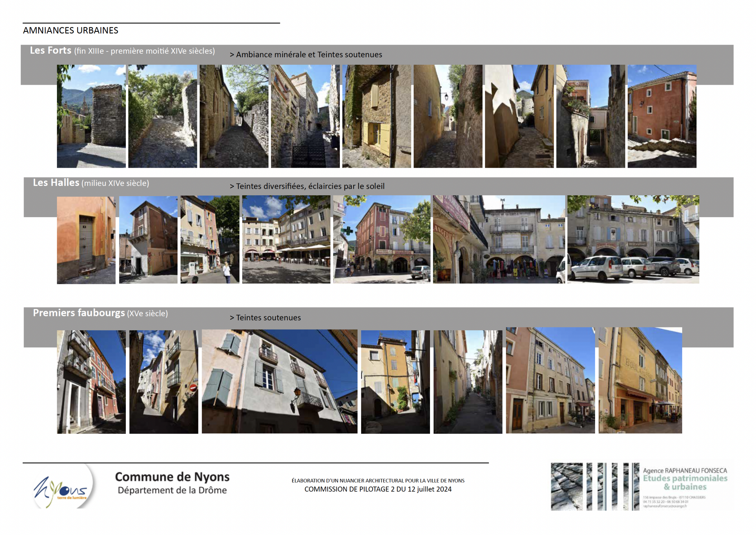Select the narrow planted alley photo

point(467,381)
